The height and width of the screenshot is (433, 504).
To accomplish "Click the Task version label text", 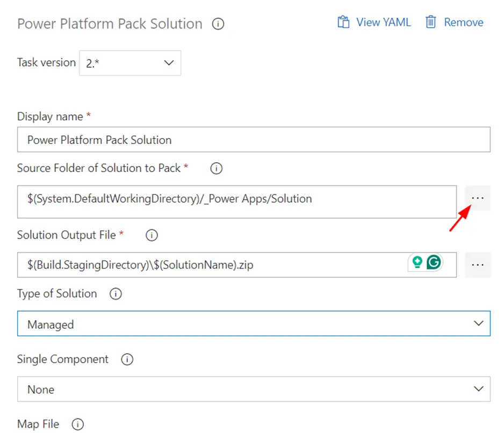I will [46, 62].
